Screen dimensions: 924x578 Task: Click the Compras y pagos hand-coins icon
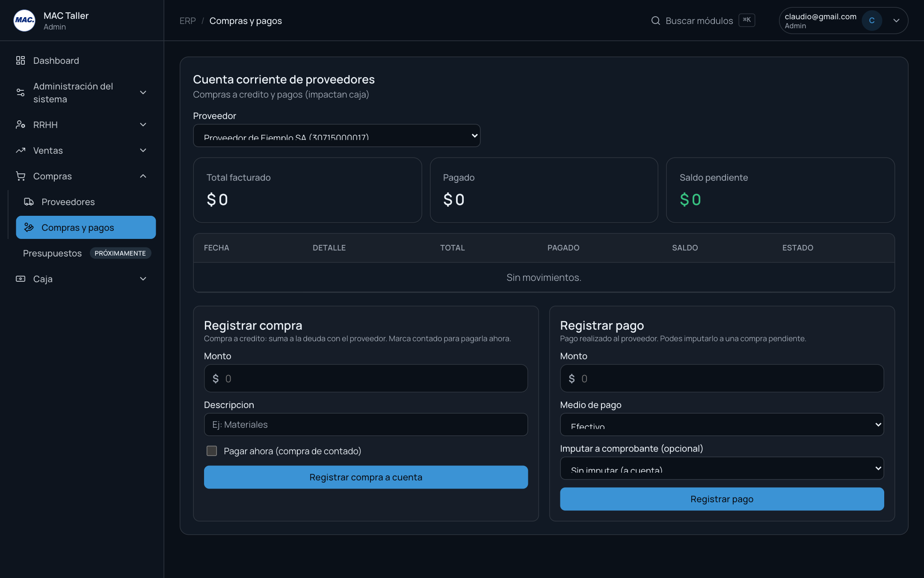[x=29, y=227]
